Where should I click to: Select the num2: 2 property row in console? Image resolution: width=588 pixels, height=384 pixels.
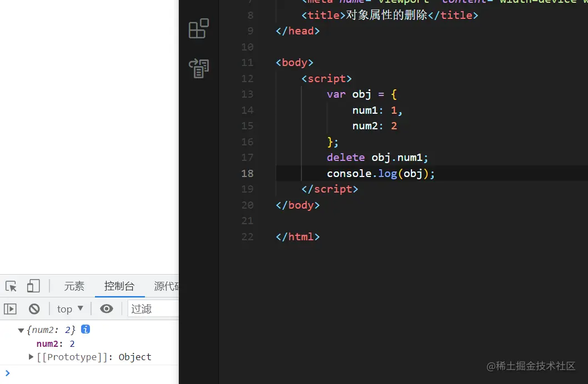[x=56, y=344]
